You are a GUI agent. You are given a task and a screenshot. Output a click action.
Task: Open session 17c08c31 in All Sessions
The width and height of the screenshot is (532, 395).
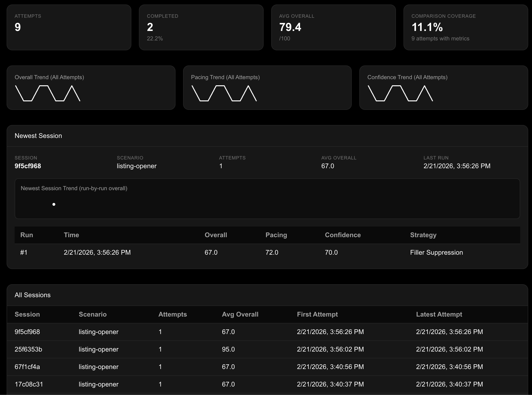29,384
